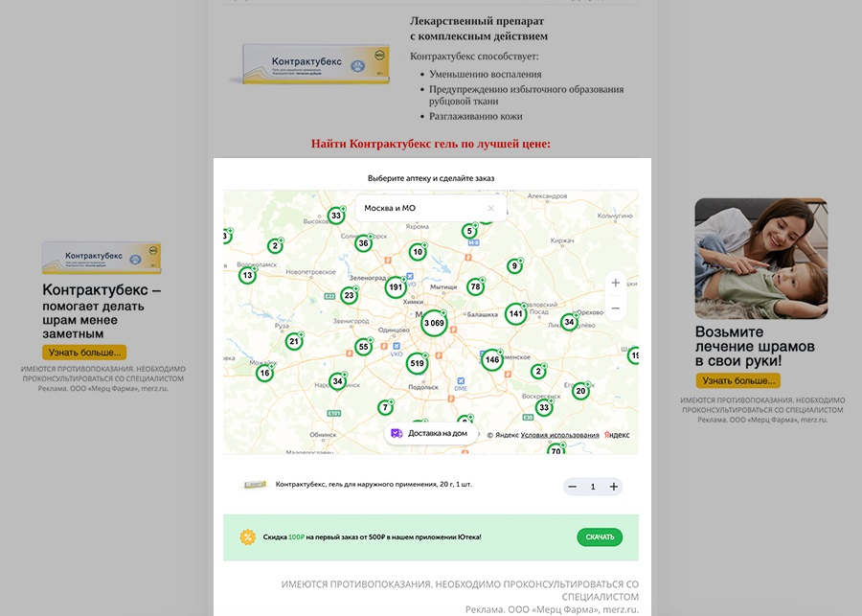The image size is (862, 616).
Task: Click the cluster marker 33 near Высоковск
Action: [336, 216]
